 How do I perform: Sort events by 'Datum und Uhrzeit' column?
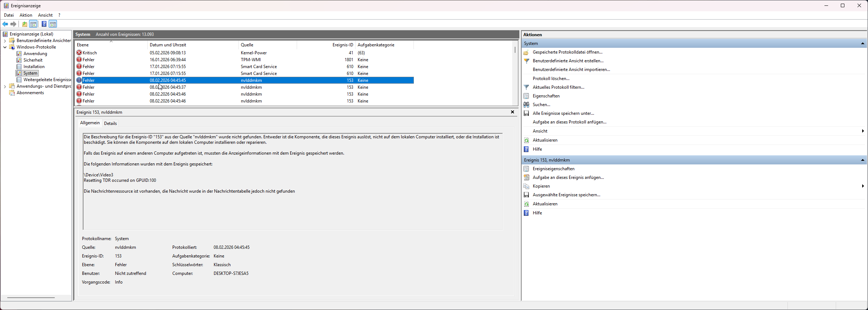(x=168, y=45)
